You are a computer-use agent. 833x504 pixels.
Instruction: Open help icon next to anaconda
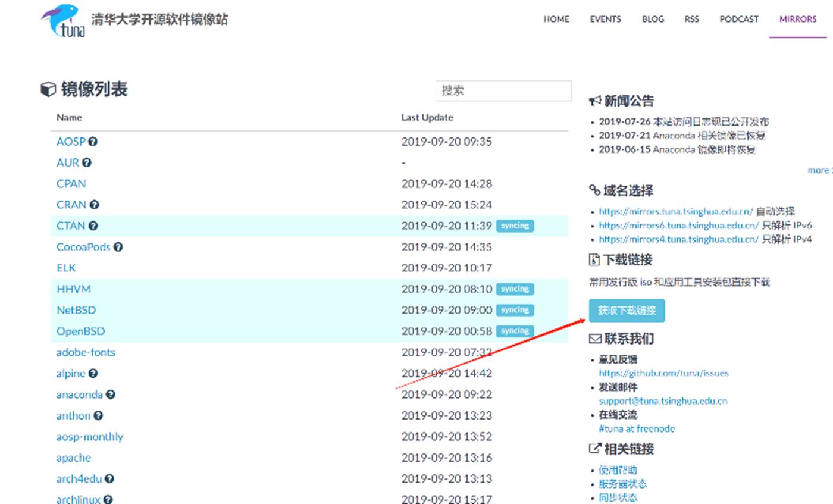111,395
